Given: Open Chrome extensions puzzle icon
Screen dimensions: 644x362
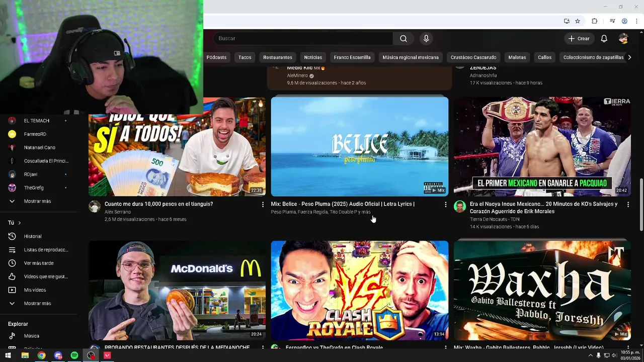Looking at the screenshot, I should click(594, 21).
